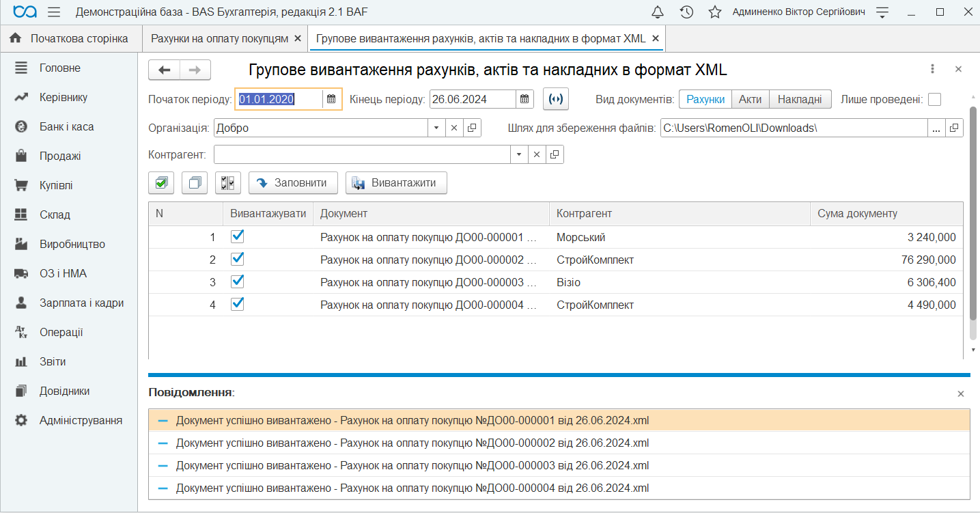The height and width of the screenshot is (513, 980).
Task: Uncheck export for row 1 Морський
Action: pos(238,236)
